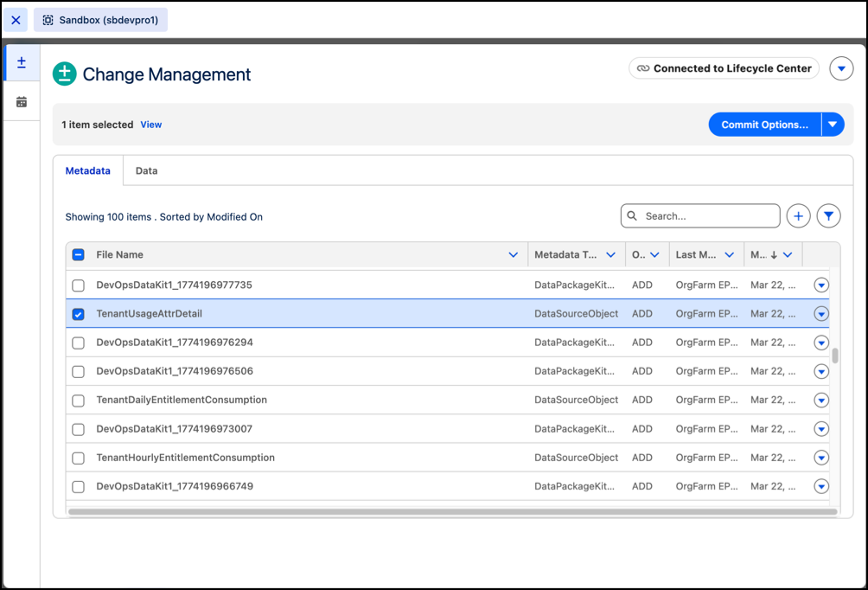Uncheck the TenantUsageAttrDetail checkbox
The image size is (868, 590).
click(x=78, y=314)
